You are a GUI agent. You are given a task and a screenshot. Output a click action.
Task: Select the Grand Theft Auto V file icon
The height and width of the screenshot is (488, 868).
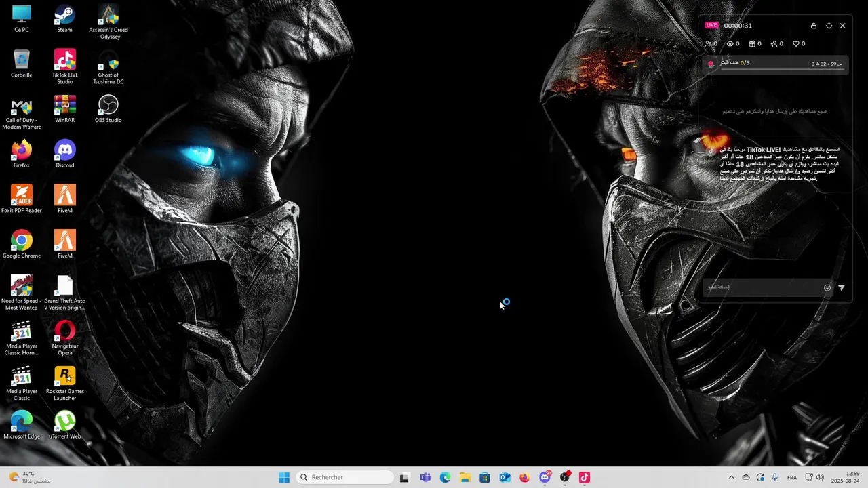64,293
